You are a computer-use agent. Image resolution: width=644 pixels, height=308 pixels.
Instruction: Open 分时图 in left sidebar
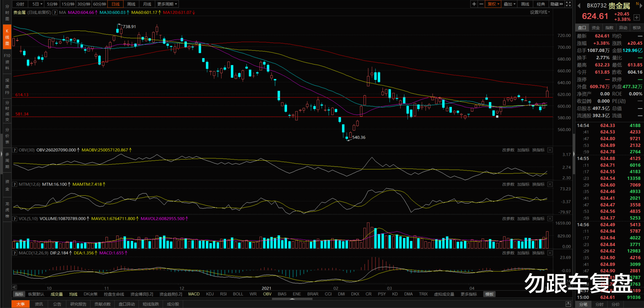click(7, 12)
